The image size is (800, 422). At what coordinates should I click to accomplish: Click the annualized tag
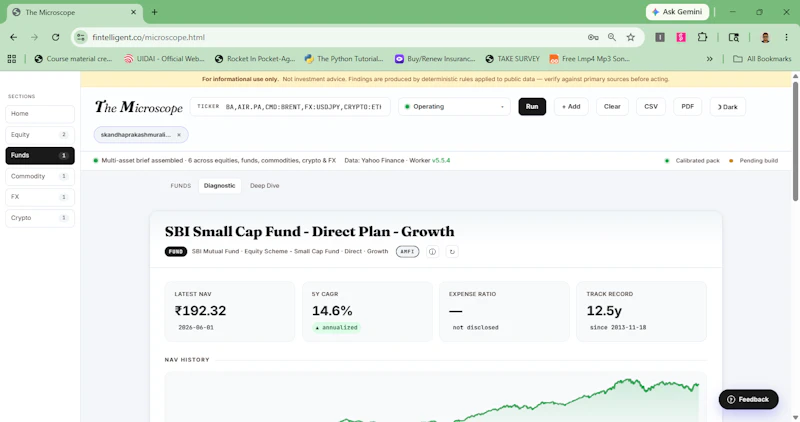click(x=336, y=328)
